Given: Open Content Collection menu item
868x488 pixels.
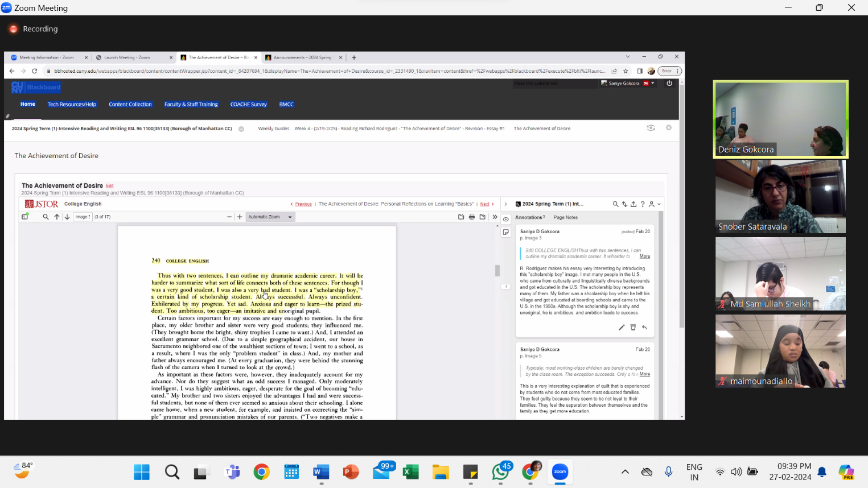Looking at the screenshot, I should (130, 104).
